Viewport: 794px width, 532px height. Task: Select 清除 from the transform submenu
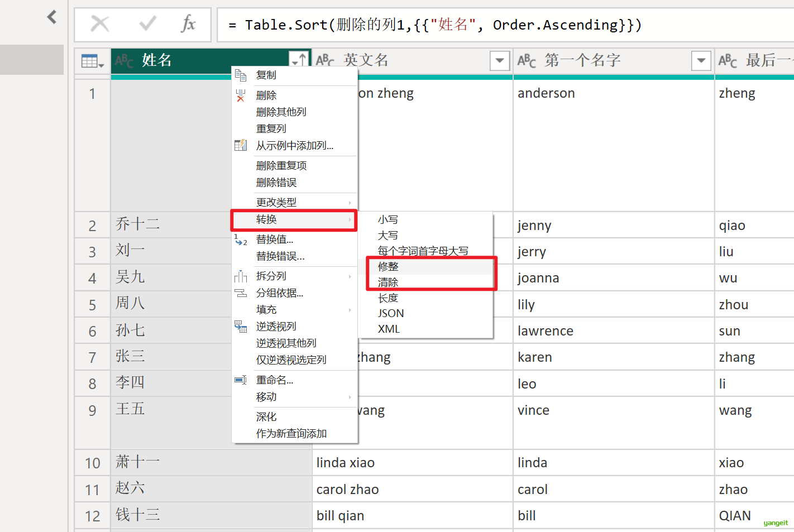pyautogui.click(x=388, y=282)
